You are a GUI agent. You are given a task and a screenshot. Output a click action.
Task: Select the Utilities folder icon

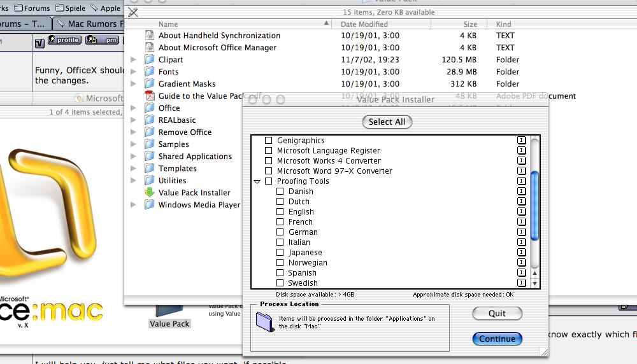(x=150, y=180)
